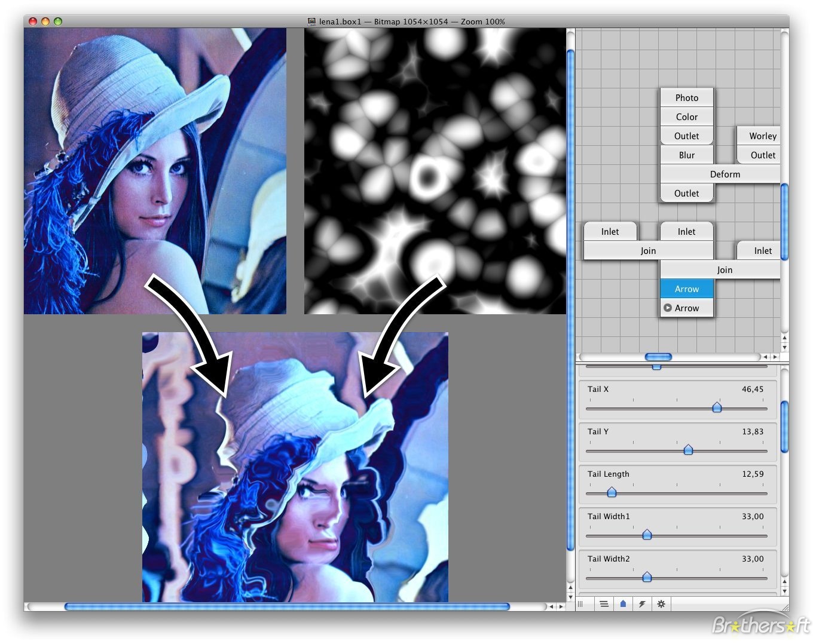Click the play icon on the lower Arrow node
This screenshot has width=813, height=644.
coord(668,308)
